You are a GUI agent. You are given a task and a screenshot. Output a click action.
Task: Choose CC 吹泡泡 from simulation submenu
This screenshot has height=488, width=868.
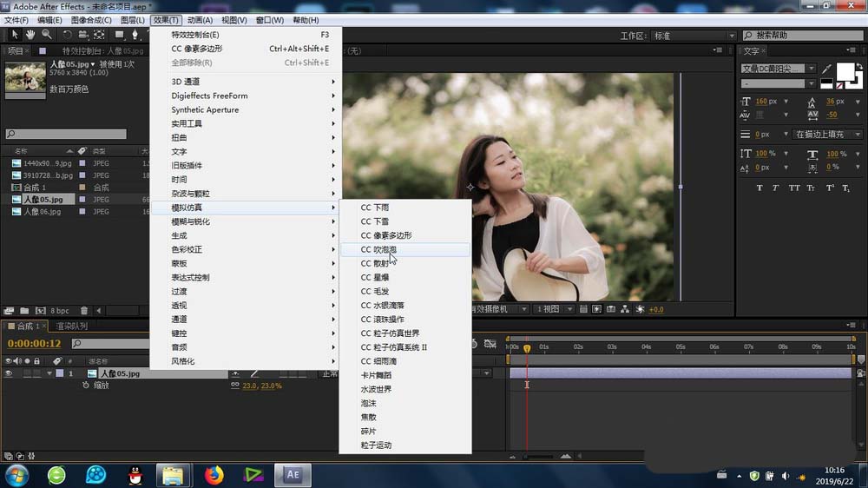tap(379, 250)
